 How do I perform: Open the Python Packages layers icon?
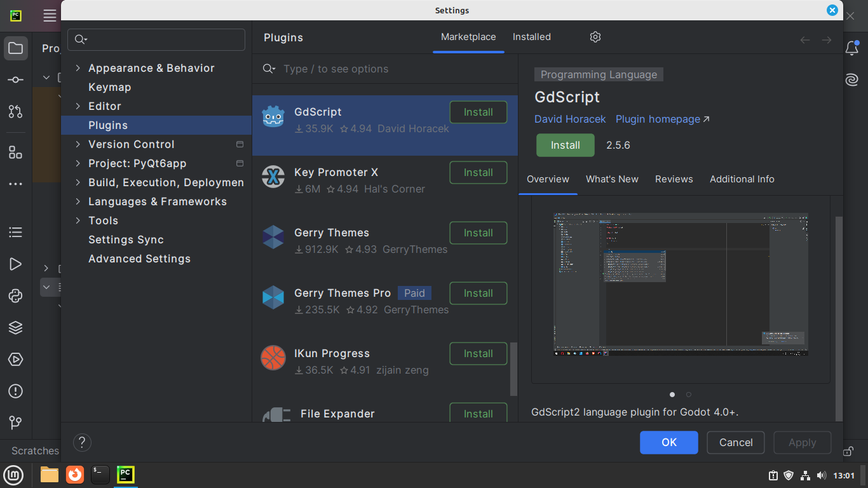point(16,328)
